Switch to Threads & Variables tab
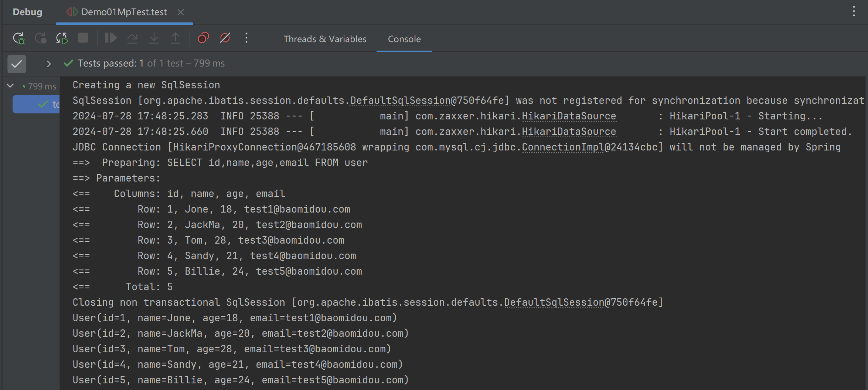The image size is (868, 390). point(325,39)
